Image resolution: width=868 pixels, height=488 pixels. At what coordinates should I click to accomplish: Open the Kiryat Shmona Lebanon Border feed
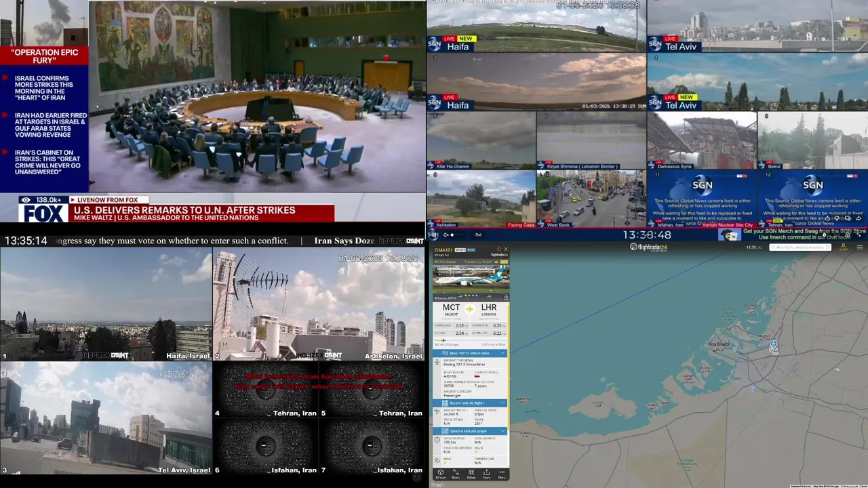pyautogui.click(x=591, y=140)
